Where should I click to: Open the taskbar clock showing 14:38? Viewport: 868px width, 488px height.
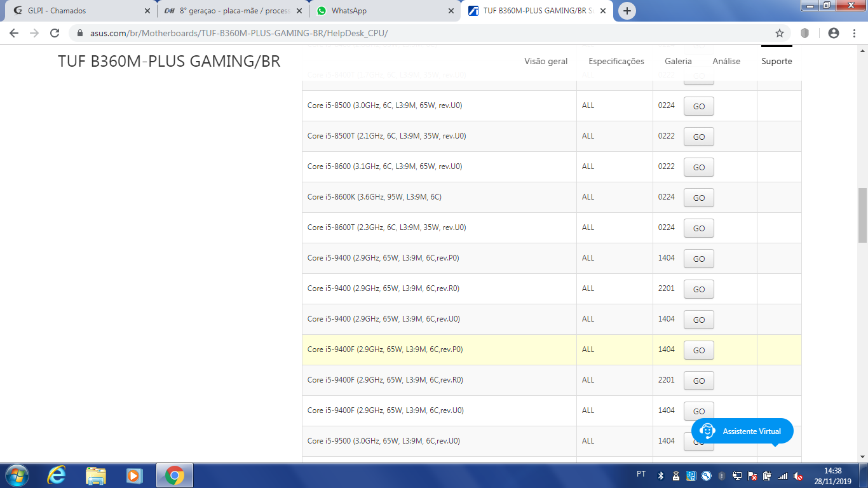click(832, 476)
